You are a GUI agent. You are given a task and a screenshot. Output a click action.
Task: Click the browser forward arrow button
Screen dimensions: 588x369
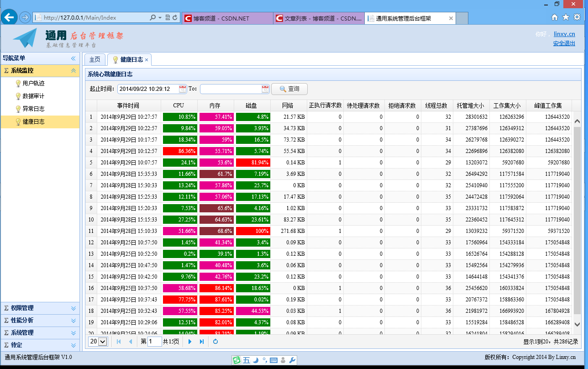tap(26, 18)
